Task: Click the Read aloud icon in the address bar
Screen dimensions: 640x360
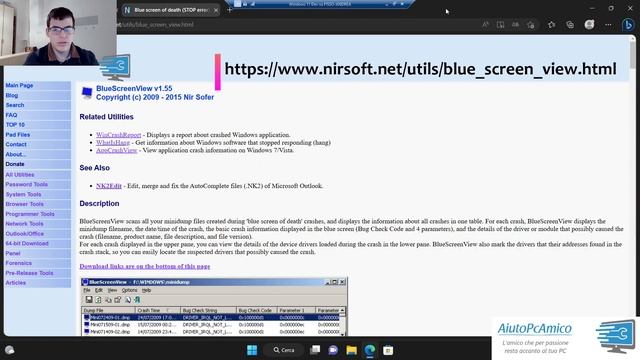Action: click(x=485, y=25)
